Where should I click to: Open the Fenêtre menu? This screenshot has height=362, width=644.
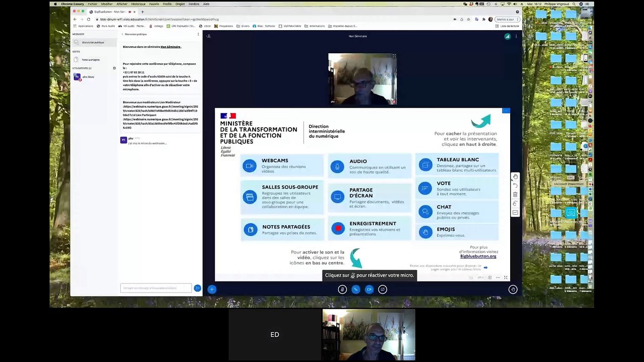[194, 4]
